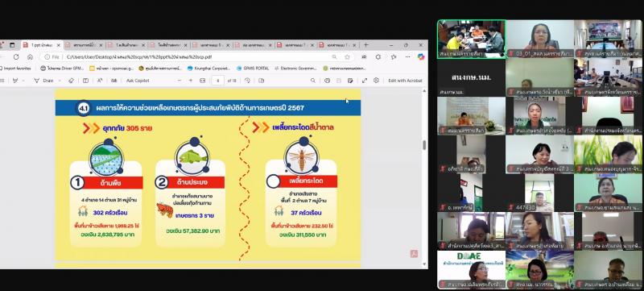Zoom out the PDF with minus icon
The width and height of the screenshot is (644, 291).
coord(179,81)
